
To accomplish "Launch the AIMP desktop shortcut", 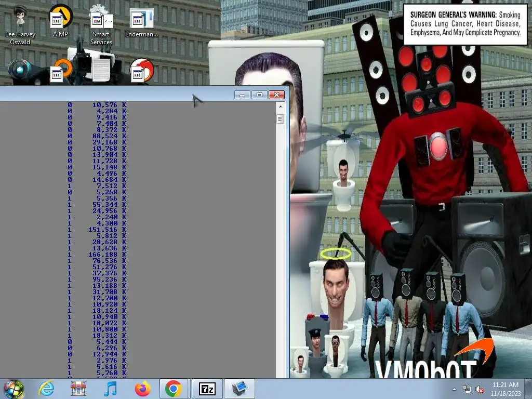I will 60,21.
